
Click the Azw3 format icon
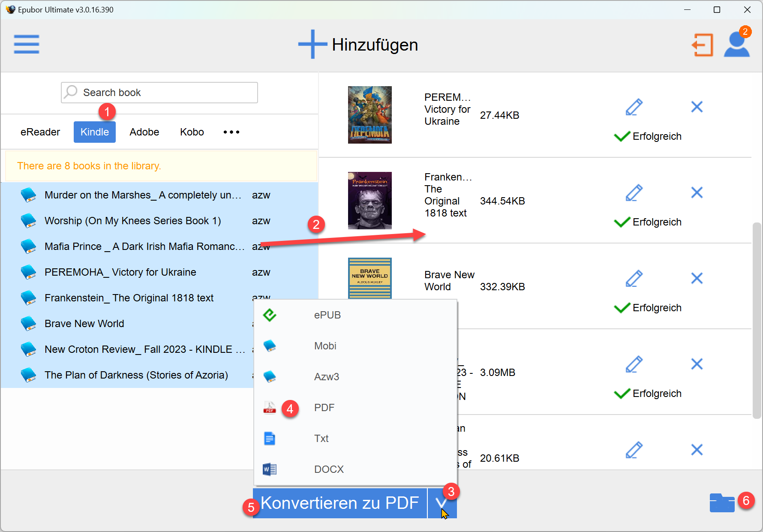tap(270, 377)
